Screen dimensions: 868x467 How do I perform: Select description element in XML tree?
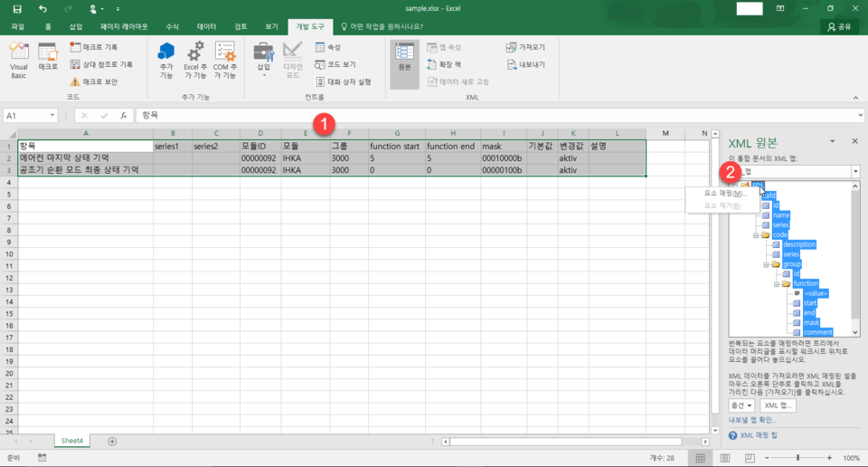tap(798, 245)
